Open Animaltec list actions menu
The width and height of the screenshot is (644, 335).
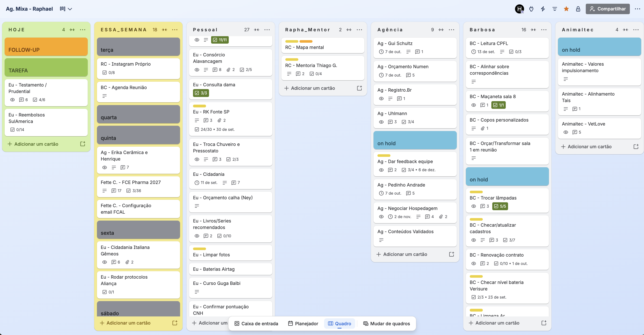pos(636,30)
